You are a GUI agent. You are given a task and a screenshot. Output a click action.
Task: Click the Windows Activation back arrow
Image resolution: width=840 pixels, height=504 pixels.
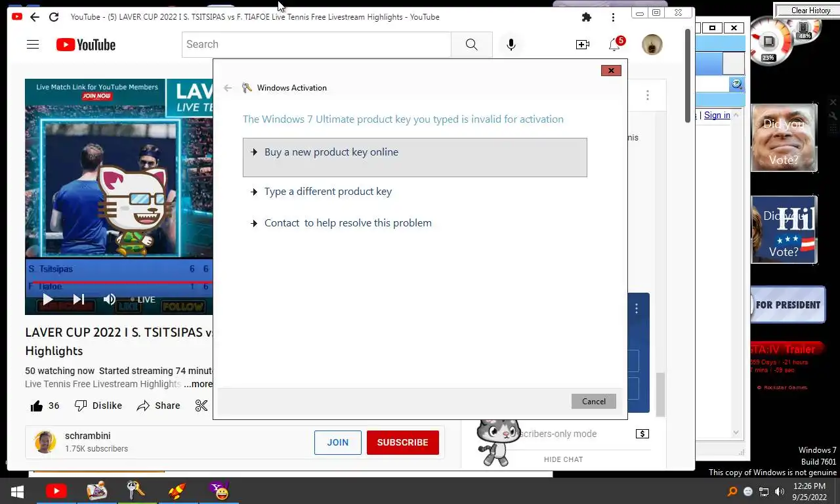click(228, 88)
